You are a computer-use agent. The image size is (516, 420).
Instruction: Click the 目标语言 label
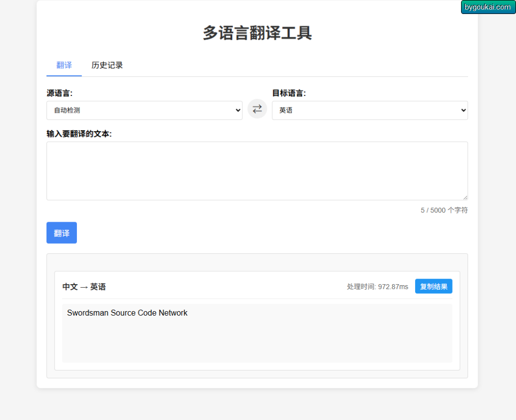click(289, 93)
